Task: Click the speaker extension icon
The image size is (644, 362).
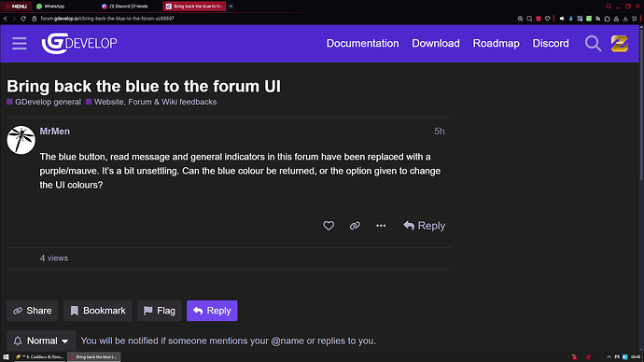Action: [x=562, y=19]
